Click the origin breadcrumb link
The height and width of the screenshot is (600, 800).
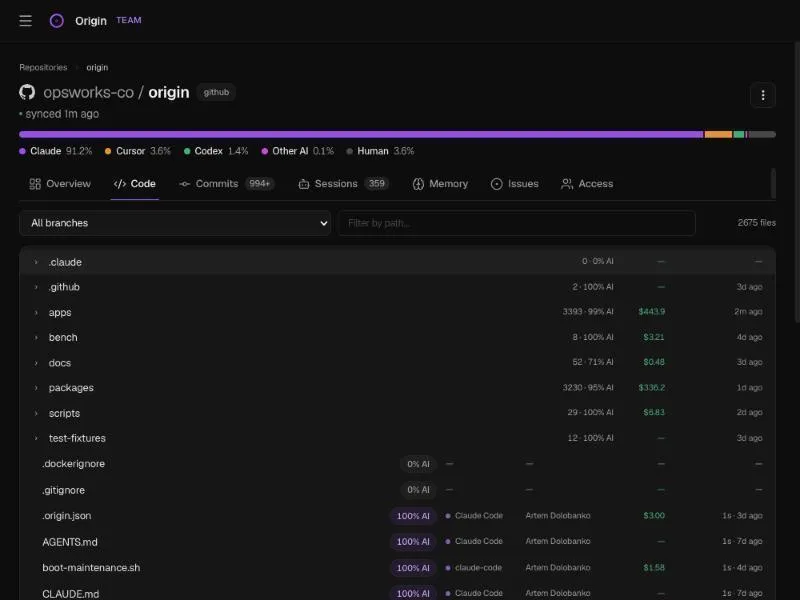pyautogui.click(x=97, y=67)
